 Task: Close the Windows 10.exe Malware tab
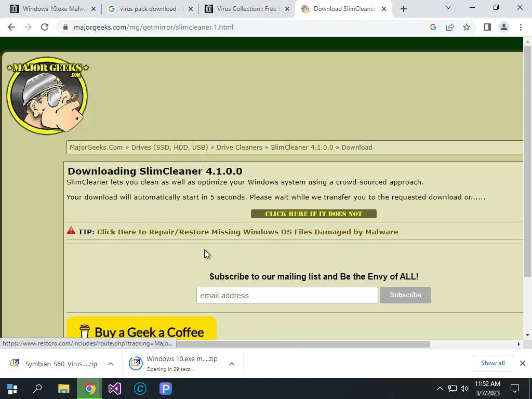[94, 9]
